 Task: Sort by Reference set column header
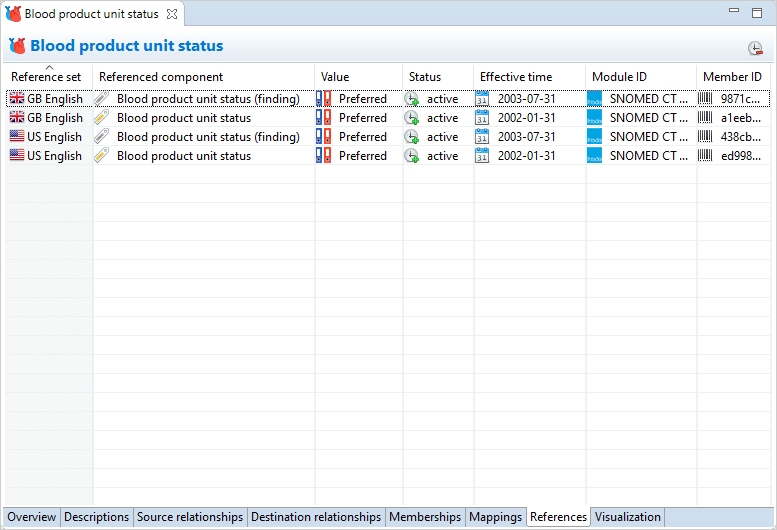46,77
